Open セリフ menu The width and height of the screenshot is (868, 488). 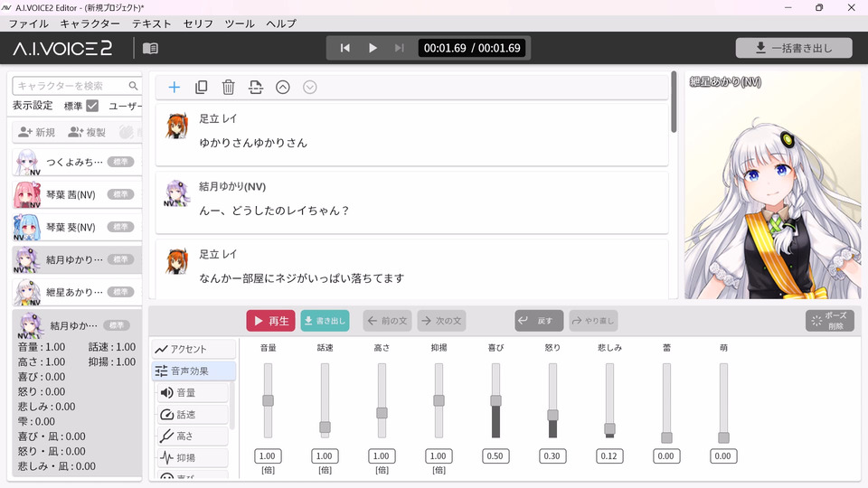point(198,23)
